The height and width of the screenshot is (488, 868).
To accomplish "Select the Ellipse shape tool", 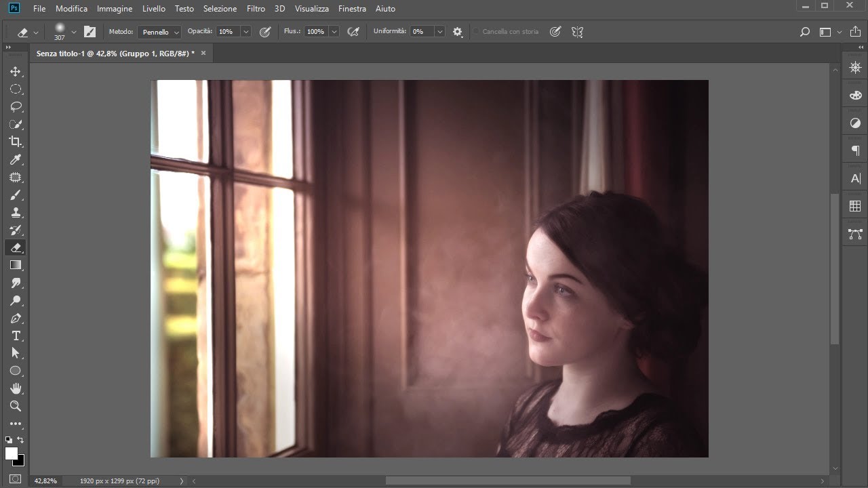I will [16, 371].
